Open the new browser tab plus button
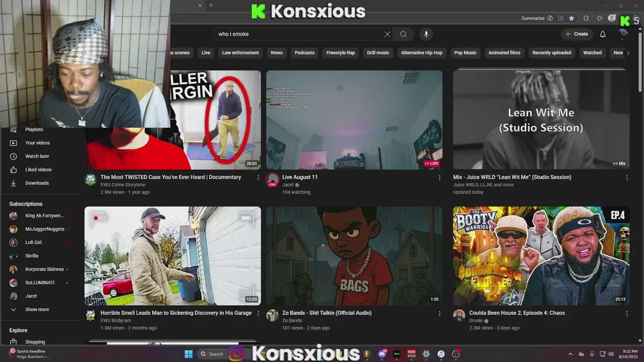 (x=211, y=6)
